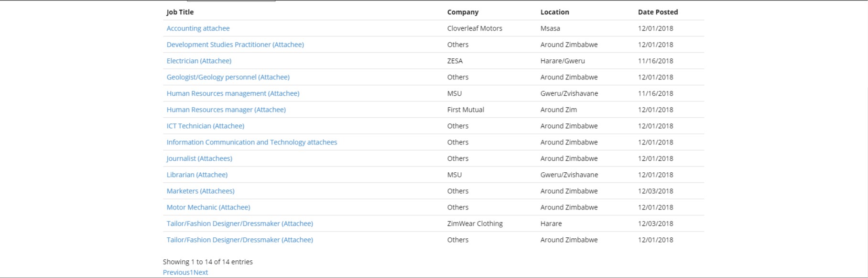Open the Accounting attachee job listing
Viewport: 868px width, 278px height.
coord(198,28)
